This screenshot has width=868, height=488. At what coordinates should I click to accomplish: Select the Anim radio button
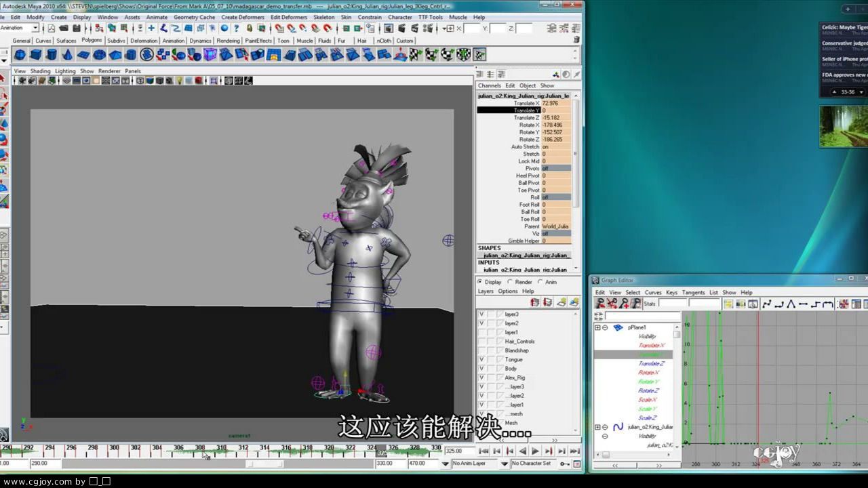click(x=540, y=282)
